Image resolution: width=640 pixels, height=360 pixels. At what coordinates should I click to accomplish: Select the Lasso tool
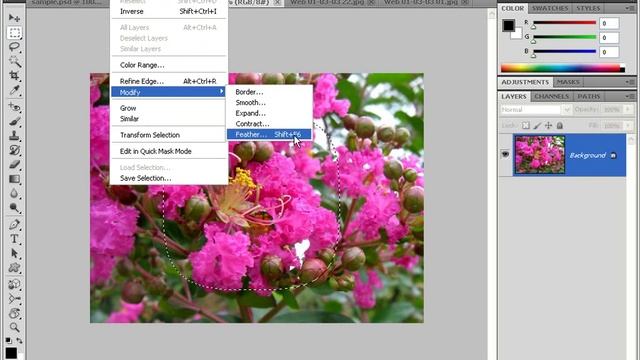14,47
